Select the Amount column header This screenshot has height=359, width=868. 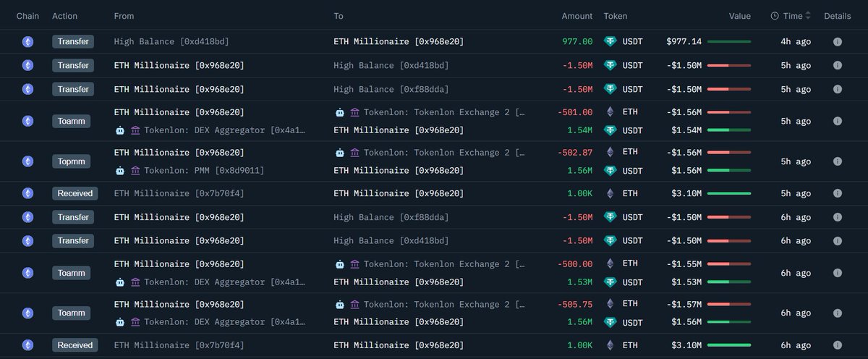pos(576,16)
